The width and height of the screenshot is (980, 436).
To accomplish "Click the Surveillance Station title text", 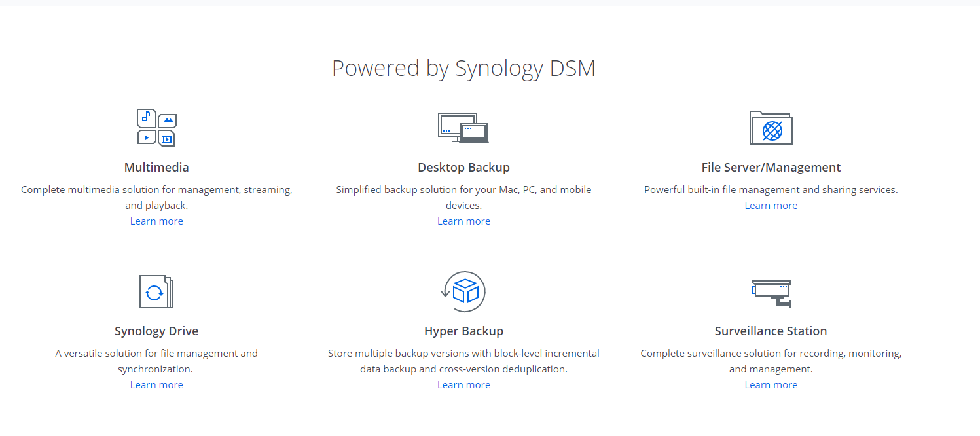I will coord(771,331).
